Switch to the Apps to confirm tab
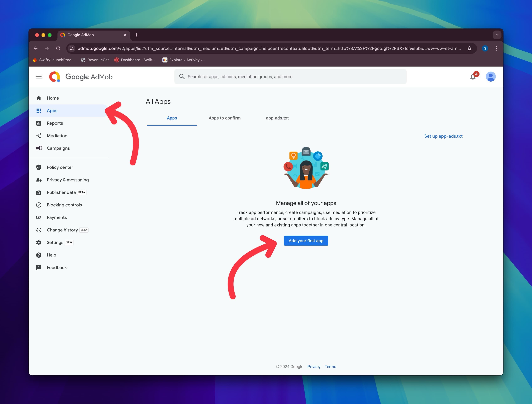Screen dimensions: 532x404 click(224, 118)
